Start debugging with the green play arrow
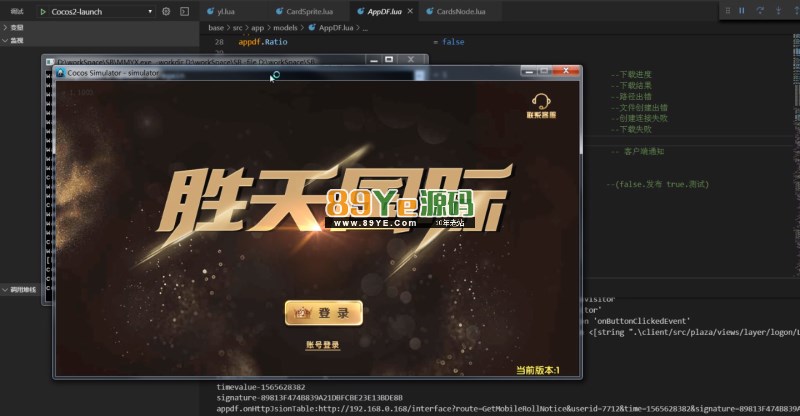The width and height of the screenshot is (800, 416). click(x=43, y=11)
